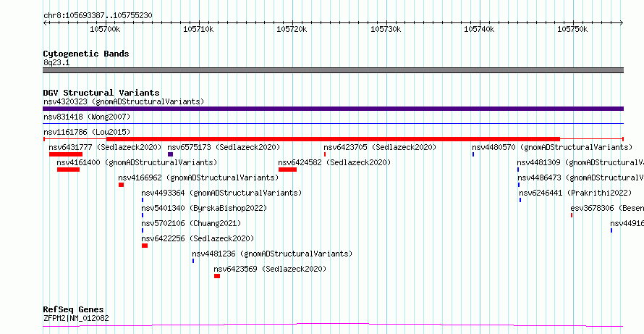Select the nsv831418 thin blue line
The image size is (644, 334).
333,123
